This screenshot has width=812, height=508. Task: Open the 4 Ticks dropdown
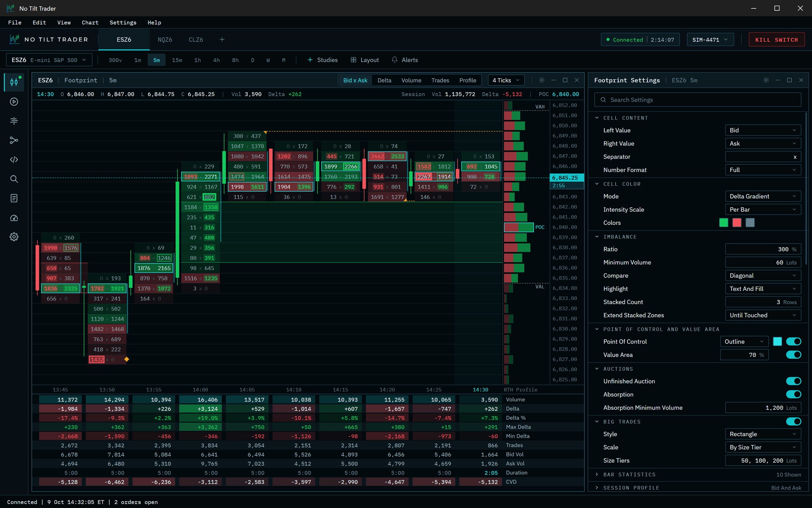click(x=506, y=80)
